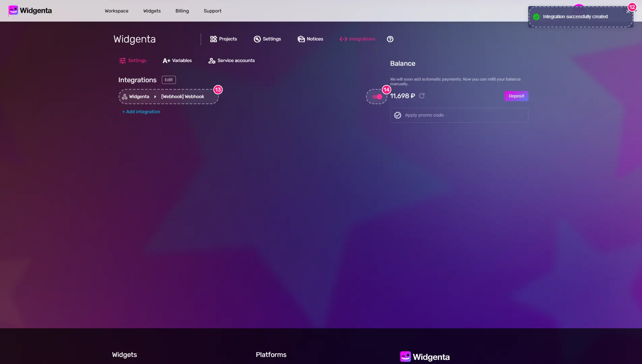642x364 pixels.
Task: Switch to the Billing section
Action: click(x=182, y=11)
